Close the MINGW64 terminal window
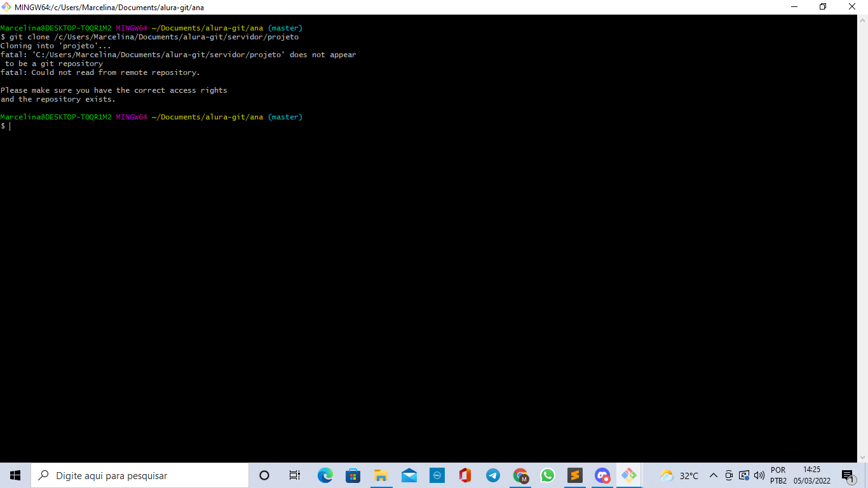868x488 pixels. coord(852,7)
